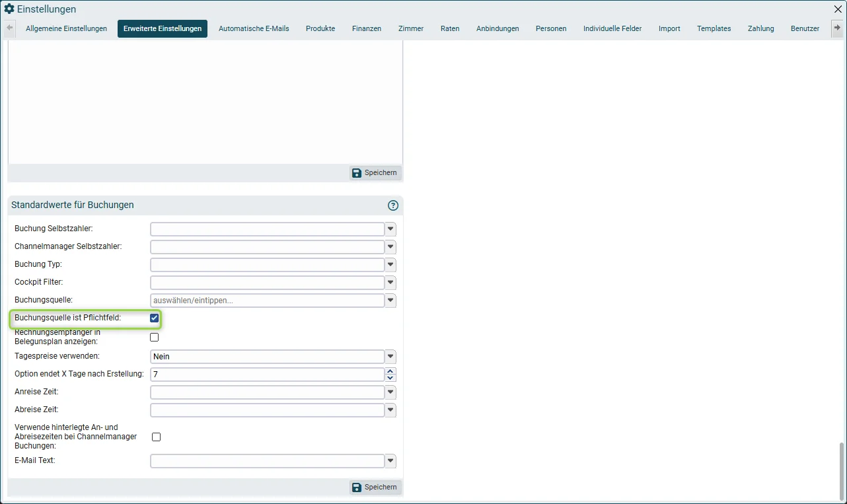Open the Individuelle Felder tab
The image size is (847, 504).
pos(612,28)
